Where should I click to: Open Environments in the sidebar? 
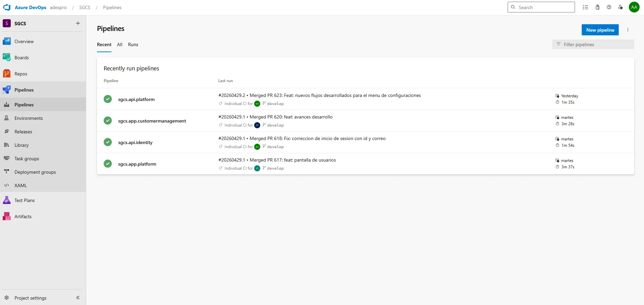coord(43,118)
